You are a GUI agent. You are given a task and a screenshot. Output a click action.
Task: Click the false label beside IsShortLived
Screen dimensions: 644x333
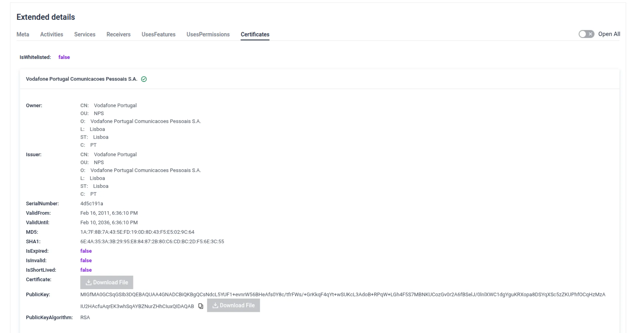[86, 270]
